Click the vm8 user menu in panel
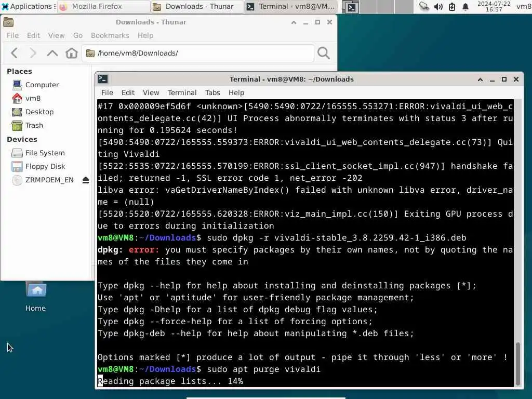 coord(524,6)
